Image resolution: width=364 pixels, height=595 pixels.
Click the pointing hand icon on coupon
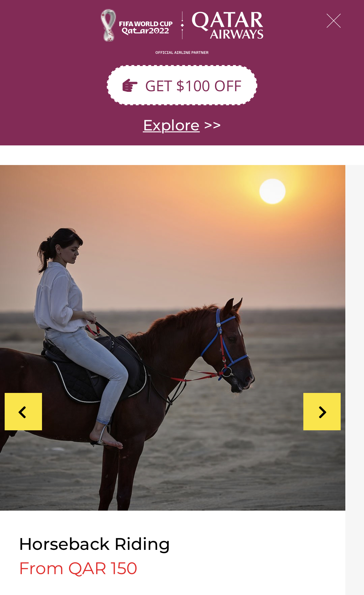(130, 86)
